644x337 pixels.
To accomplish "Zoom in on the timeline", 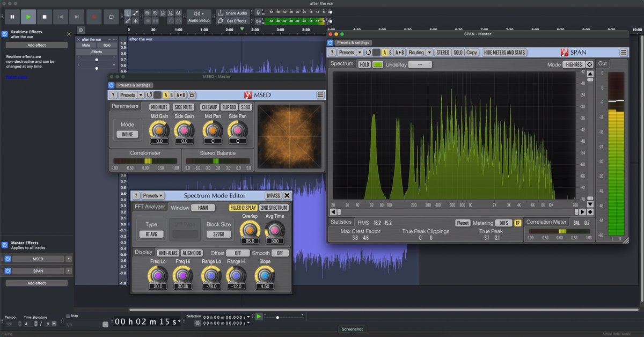I will click(147, 13).
